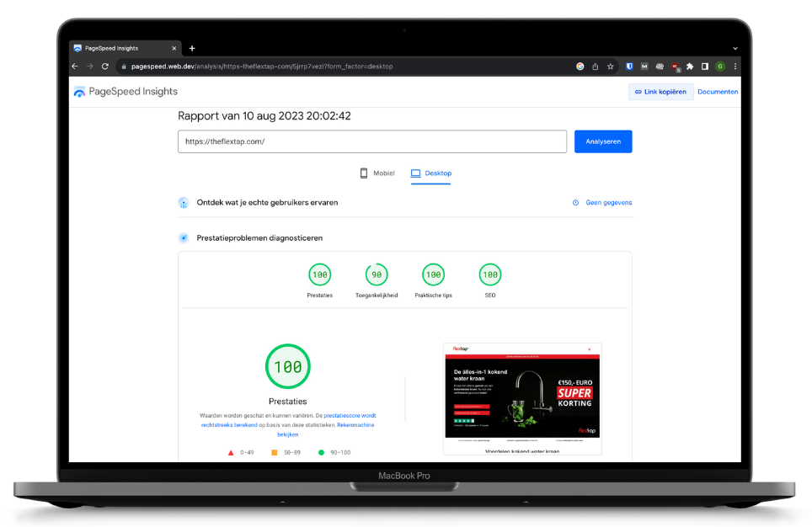
Task: Click the Toegankelijkheid score gauge of 90
Action: coord(377,275)
